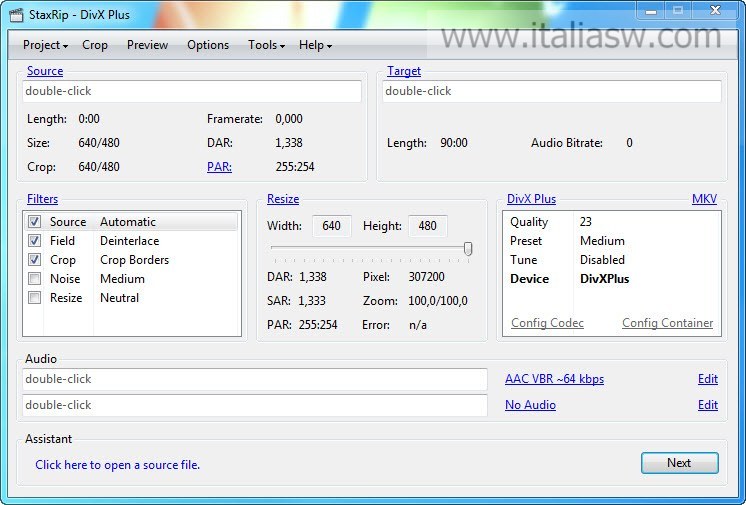Click the PAR link in Source panel
This screenshot has width=746, height=505.
219,167
